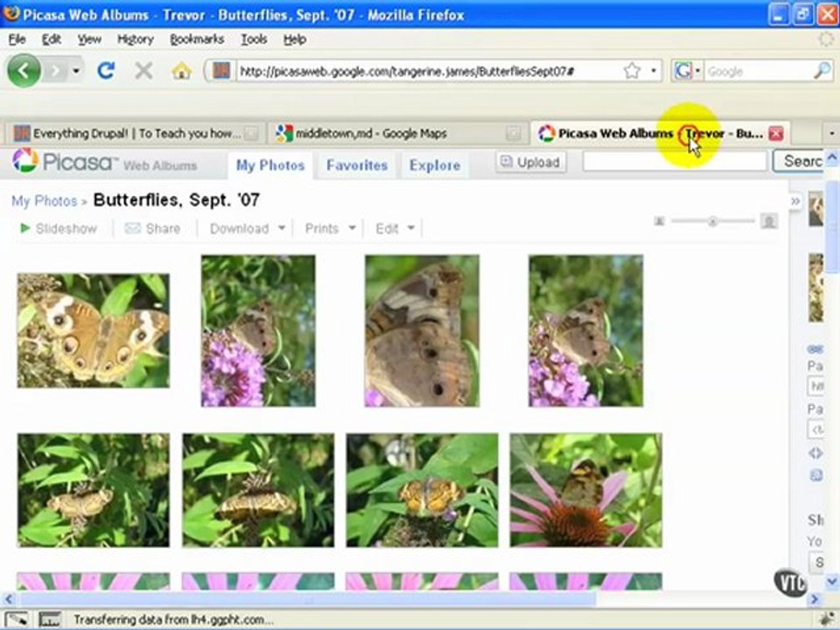
Task: Click the Stop loading X icon
Action: 143,70
